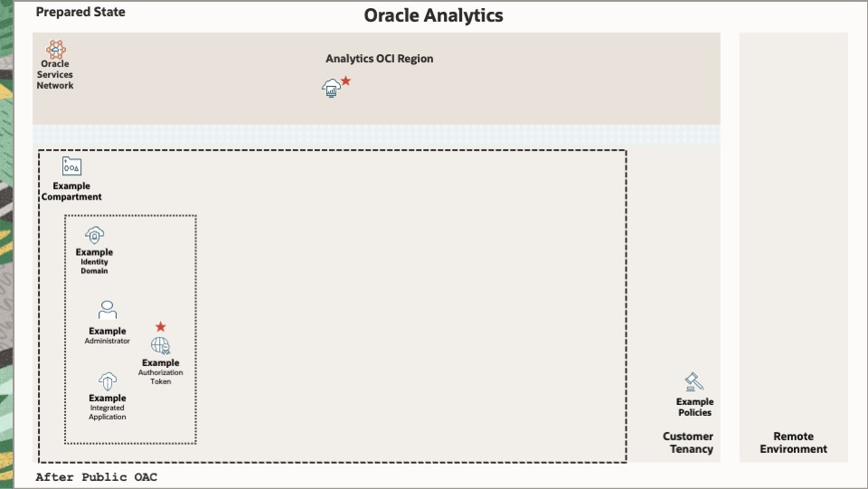Click the Example Policies label text
The height and width of the screenshot is (489, 868).
[x=694, y=407]
